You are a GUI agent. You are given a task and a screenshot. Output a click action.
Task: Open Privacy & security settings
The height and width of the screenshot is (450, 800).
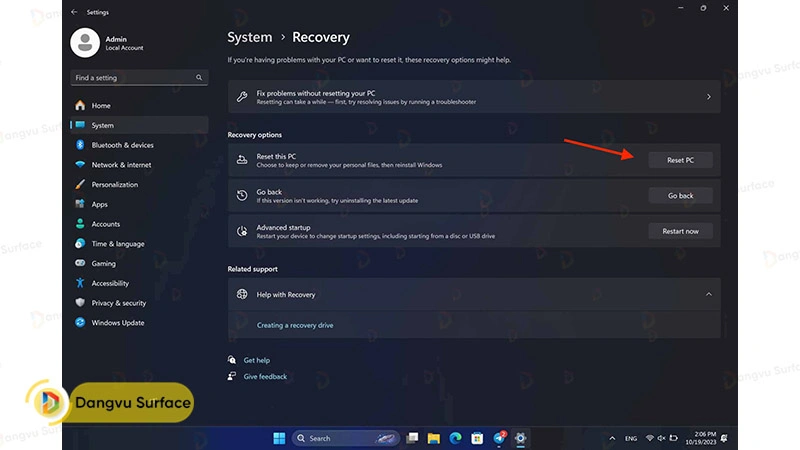(118, 303)
